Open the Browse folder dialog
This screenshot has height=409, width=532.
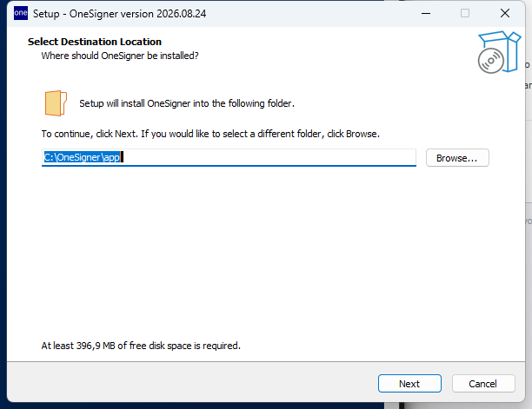tap(457, 157)
